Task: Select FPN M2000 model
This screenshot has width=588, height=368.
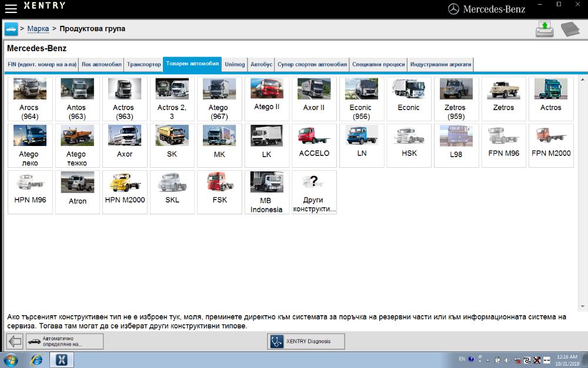Action: point(551,145)
